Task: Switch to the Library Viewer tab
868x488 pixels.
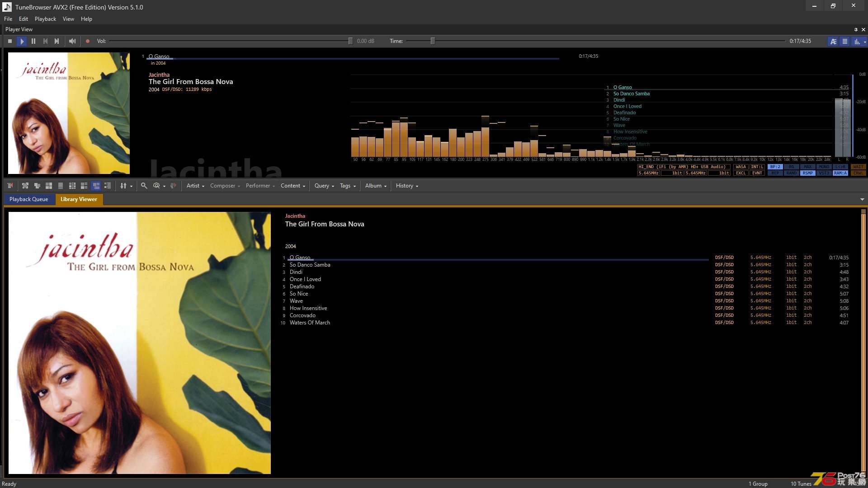Action: coord(79,199)
